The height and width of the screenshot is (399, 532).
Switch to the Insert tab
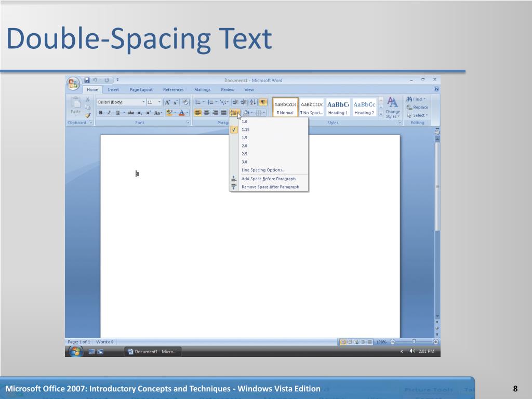pos(113,89)
